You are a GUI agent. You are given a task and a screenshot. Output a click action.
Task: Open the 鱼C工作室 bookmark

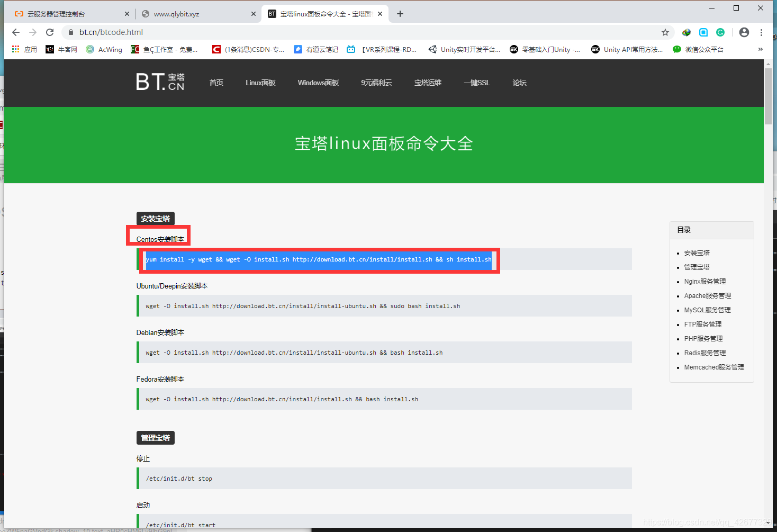coord(164,49)
